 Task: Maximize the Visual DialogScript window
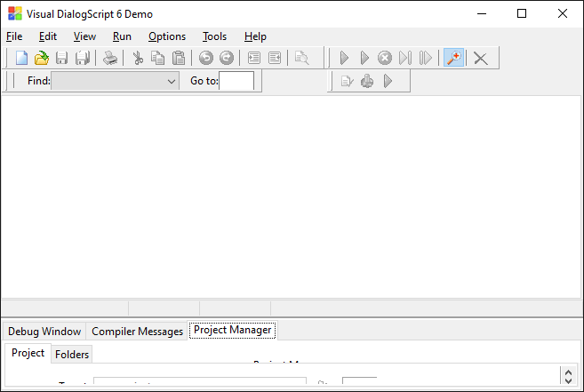click(522, 14)
